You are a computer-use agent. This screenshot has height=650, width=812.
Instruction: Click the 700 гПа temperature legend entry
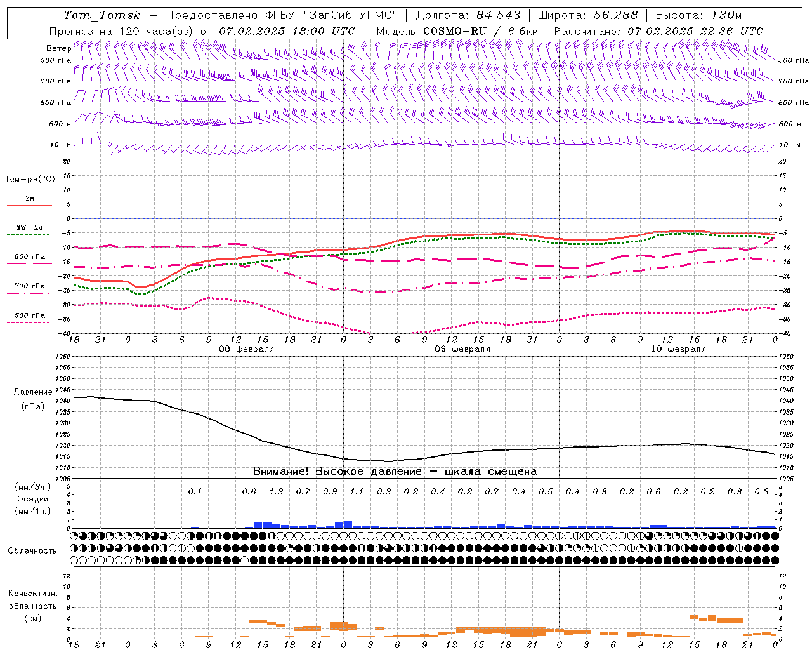tap(30, 286)
